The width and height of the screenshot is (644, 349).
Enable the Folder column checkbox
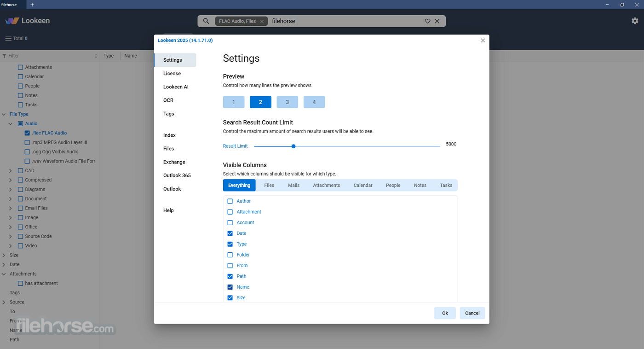[230, 255]
